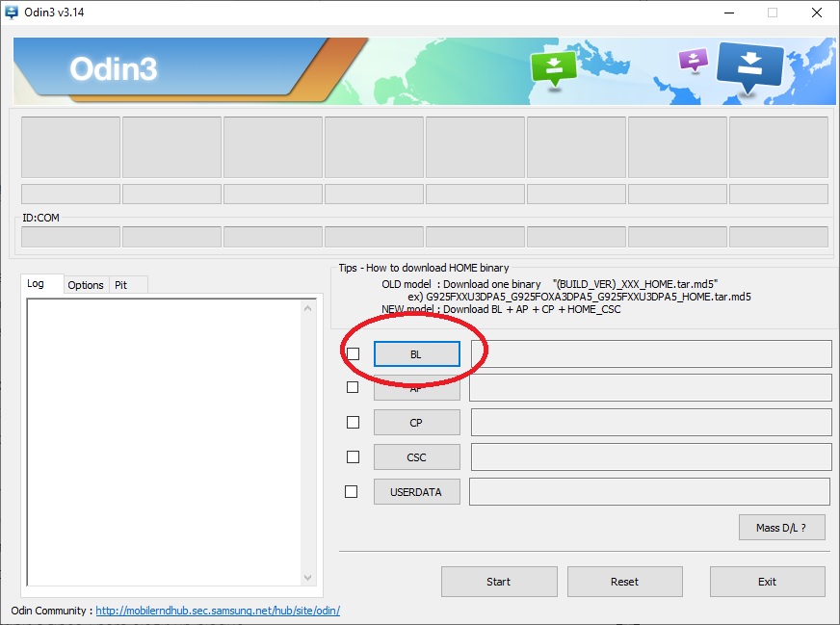Click the Odin3 logo in banner
Screen dimensions: 840x625
pos(113,69)
